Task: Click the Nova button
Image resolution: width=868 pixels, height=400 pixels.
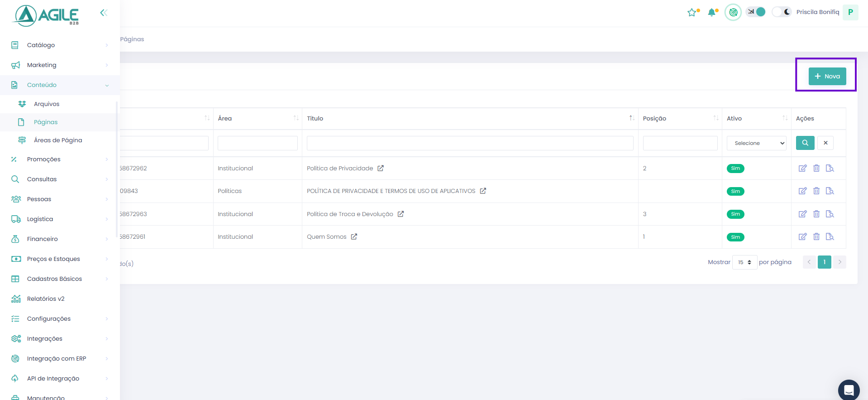Action: (827, 76)
